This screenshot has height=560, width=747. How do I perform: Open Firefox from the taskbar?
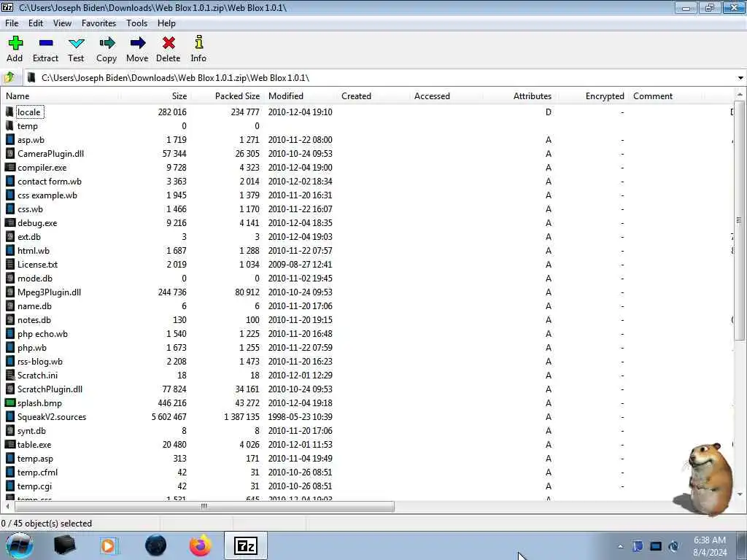coord(201,545)
